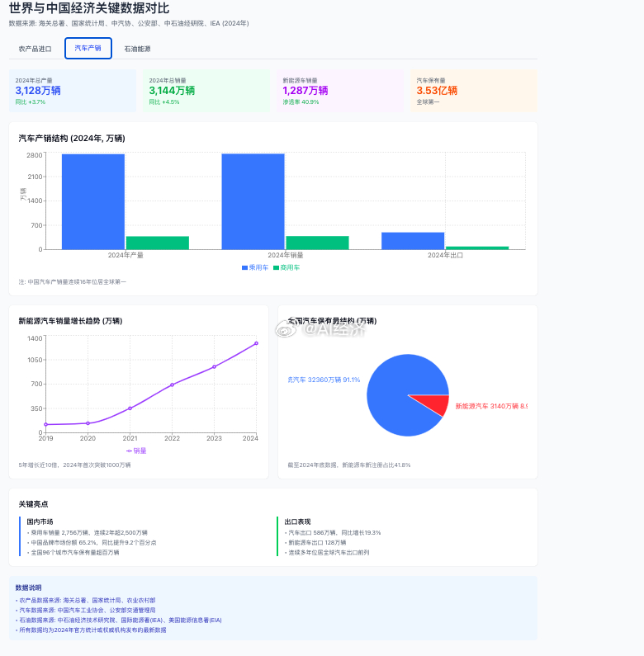Viewport: 644px width, 656px height.
Task: Click the 新能源汽车 3140万辆 pie label
Action: coord(491,406)
